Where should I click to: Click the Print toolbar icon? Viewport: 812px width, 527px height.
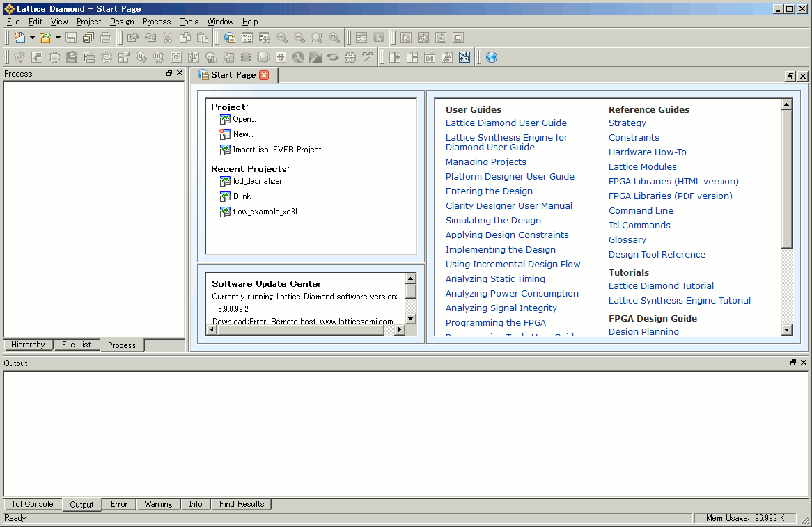coord(106,38)
